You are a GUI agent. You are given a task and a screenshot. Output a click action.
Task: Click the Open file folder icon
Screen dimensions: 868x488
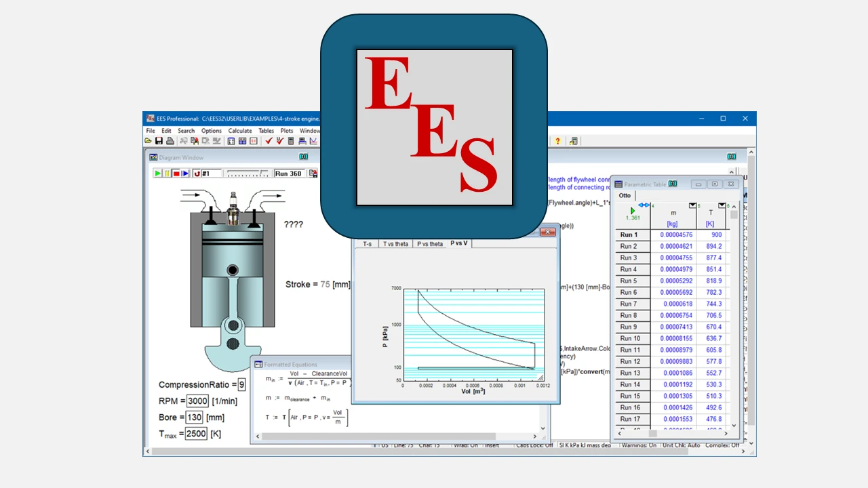[x=149, y=141]
